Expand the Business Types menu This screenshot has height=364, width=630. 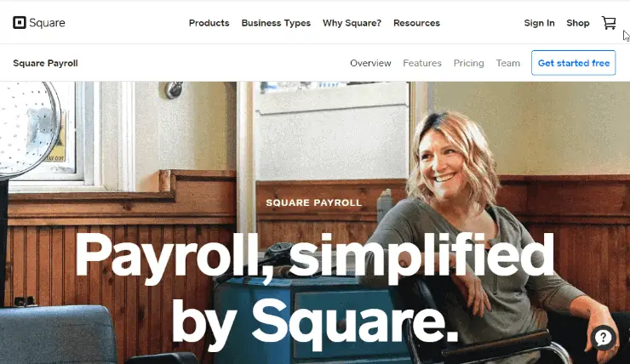pos(276,23)
